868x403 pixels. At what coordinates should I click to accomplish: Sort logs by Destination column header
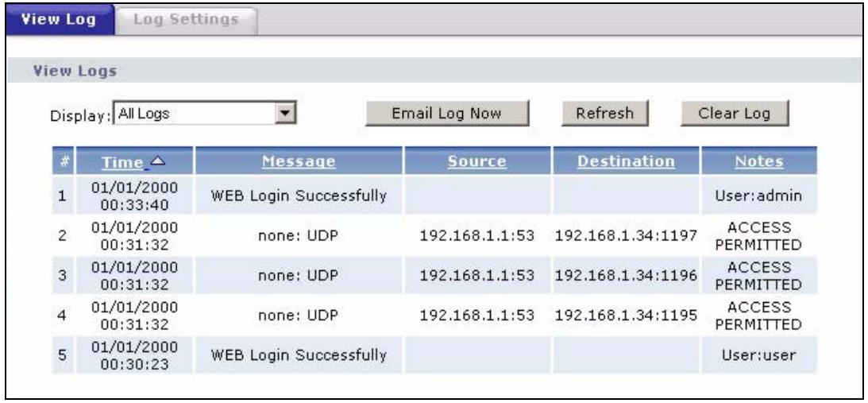[626, 161]
